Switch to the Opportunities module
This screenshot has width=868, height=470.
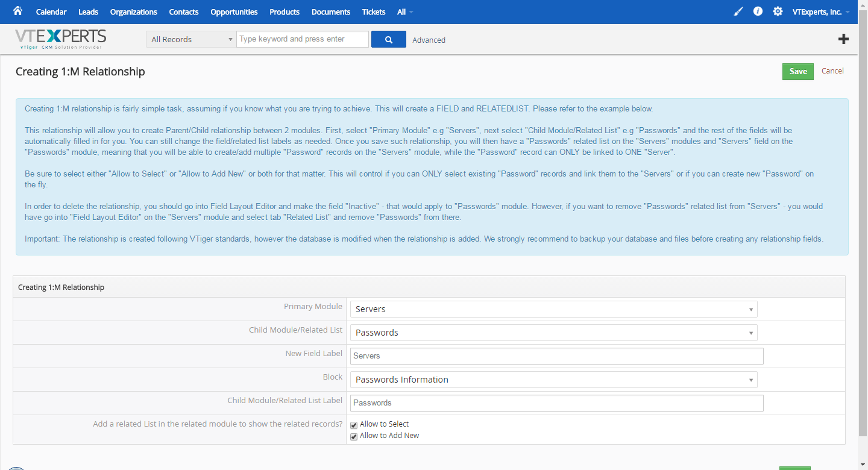point(233,11)
